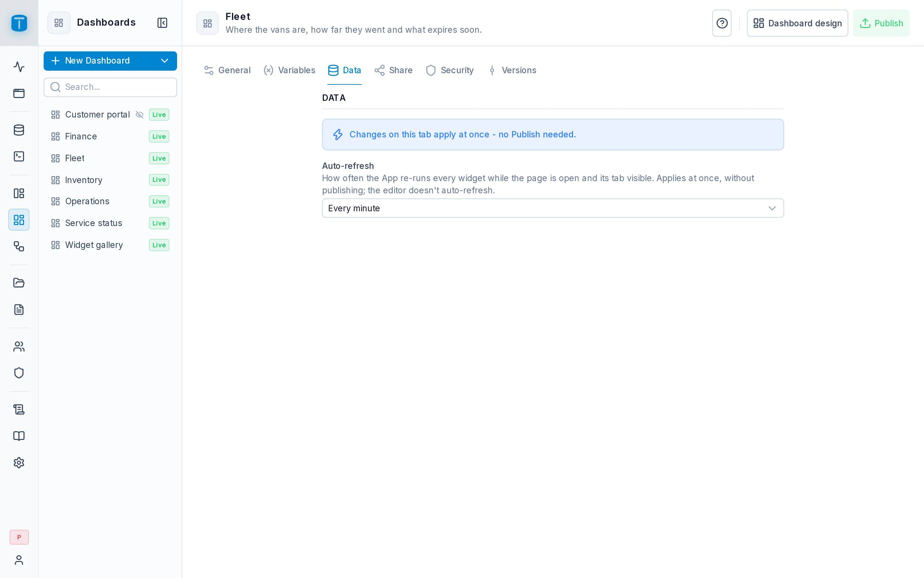
Task: Open the Auto-refresh Every minute dropdown
Action: [553, 208]
